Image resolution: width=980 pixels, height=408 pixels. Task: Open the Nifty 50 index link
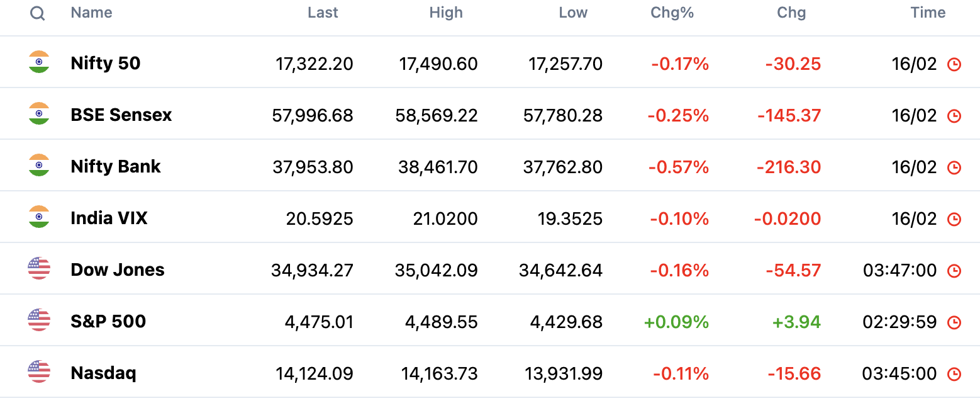106,63
